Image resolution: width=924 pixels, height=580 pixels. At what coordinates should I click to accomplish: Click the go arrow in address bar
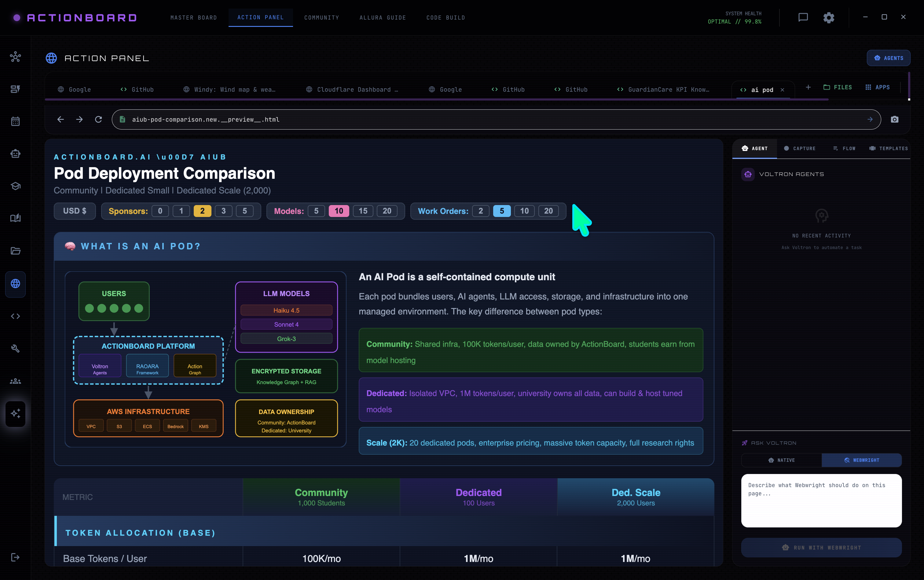click(x=870, y=119)
